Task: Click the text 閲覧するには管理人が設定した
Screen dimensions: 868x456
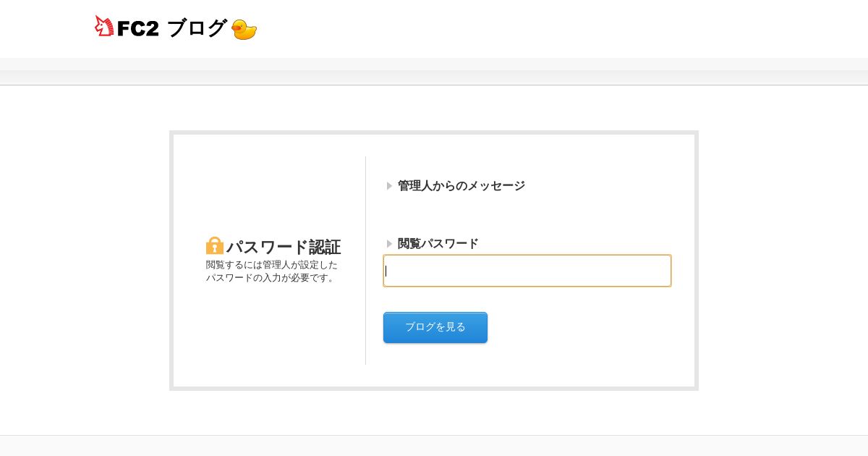Action: coord(272,265)
